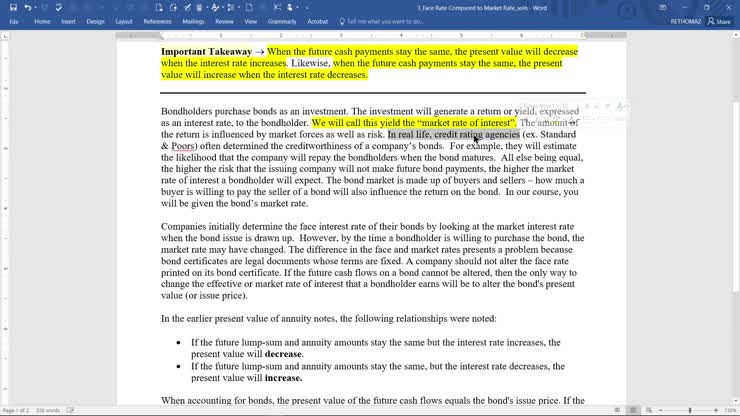Click the word count in status bar
This screenshot has width=740, height=416.
(x=46, y=410)
